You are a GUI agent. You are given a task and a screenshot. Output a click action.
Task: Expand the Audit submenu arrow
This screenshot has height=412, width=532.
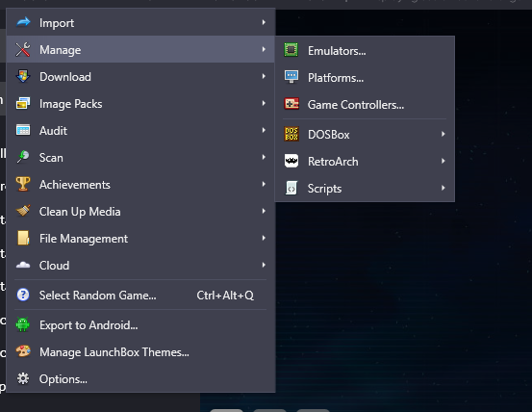264,130
